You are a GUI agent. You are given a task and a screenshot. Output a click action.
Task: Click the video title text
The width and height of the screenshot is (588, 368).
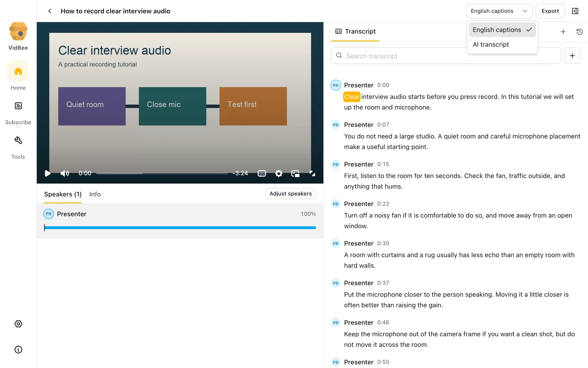pos(115,11)
